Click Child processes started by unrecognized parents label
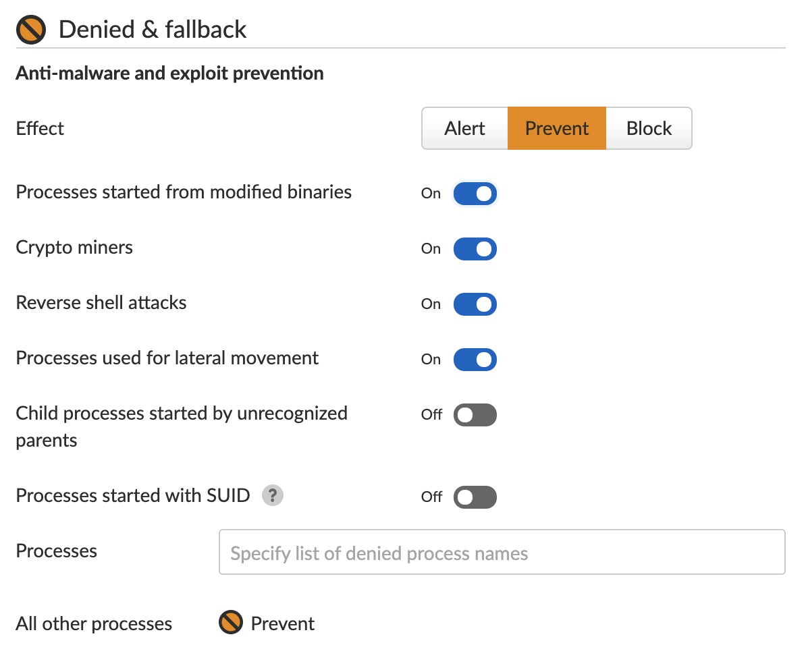Screen dimensions: 806x672 tap(182, 427)
